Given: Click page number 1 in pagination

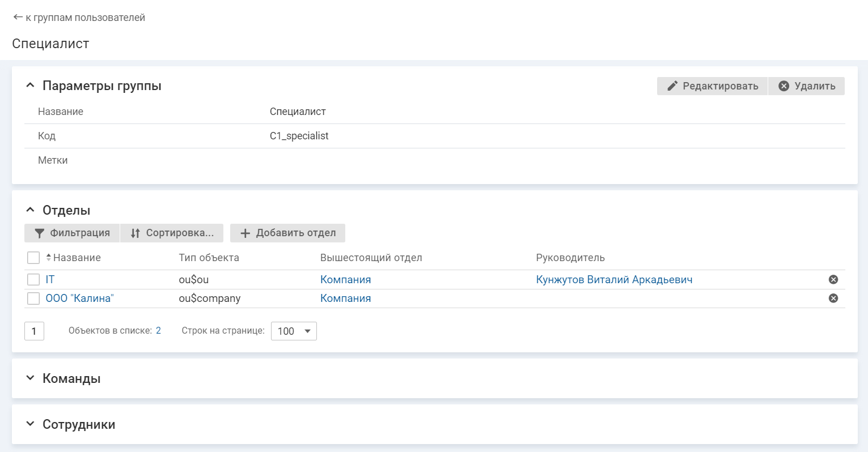Looking at the screenshot, I should pos(34,331).
